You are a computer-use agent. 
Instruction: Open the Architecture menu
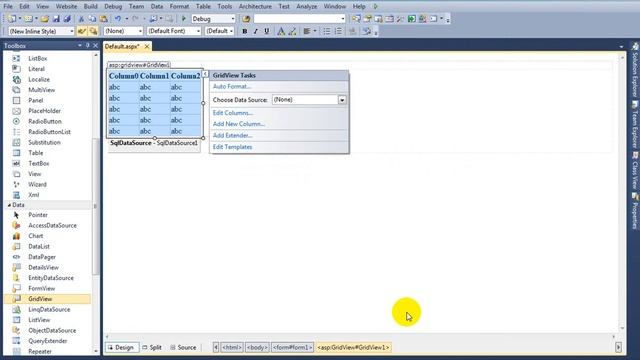(x=255, y=7)
